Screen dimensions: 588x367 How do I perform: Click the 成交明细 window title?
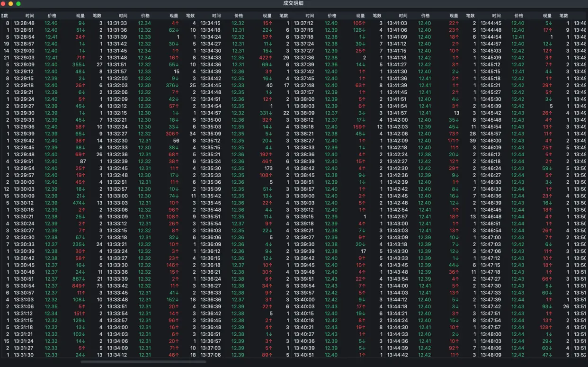[294, 3]
